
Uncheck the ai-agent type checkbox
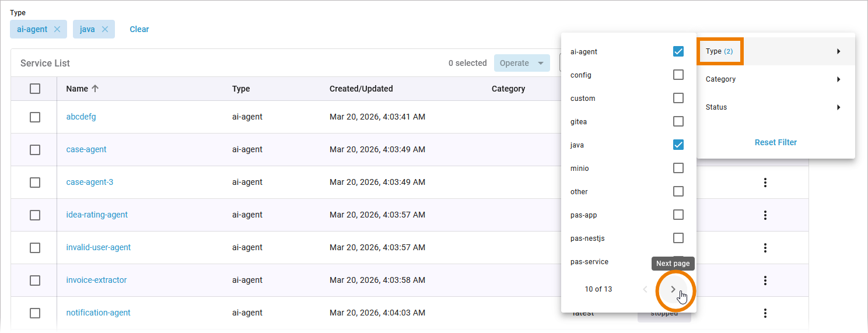click(678, 51)
